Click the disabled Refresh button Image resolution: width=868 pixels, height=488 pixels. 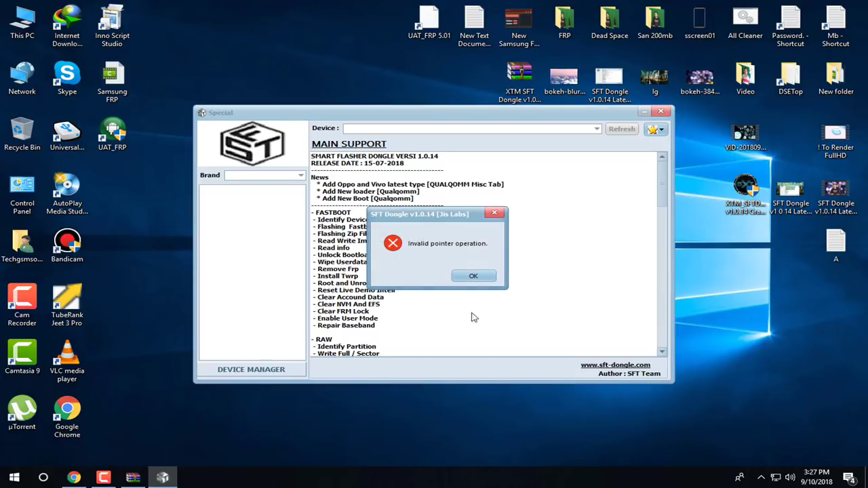(x=622, y=129)
